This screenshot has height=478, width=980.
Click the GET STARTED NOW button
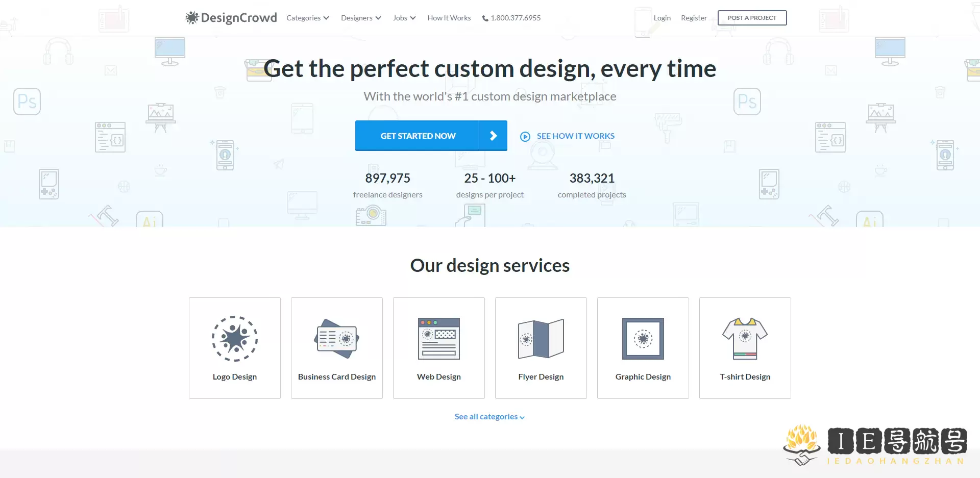click(x=418, y=135)
